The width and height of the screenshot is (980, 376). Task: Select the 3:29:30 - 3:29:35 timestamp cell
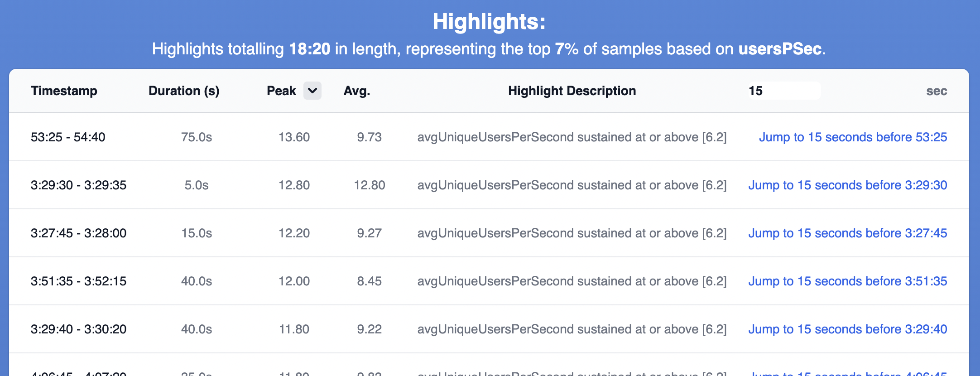click(78, 185)
